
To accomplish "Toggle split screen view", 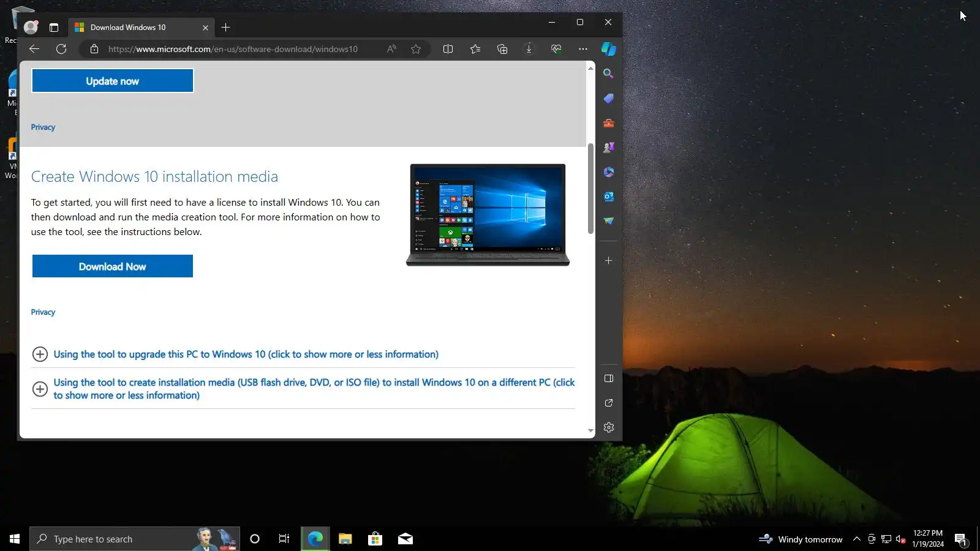I will (448, 49).
